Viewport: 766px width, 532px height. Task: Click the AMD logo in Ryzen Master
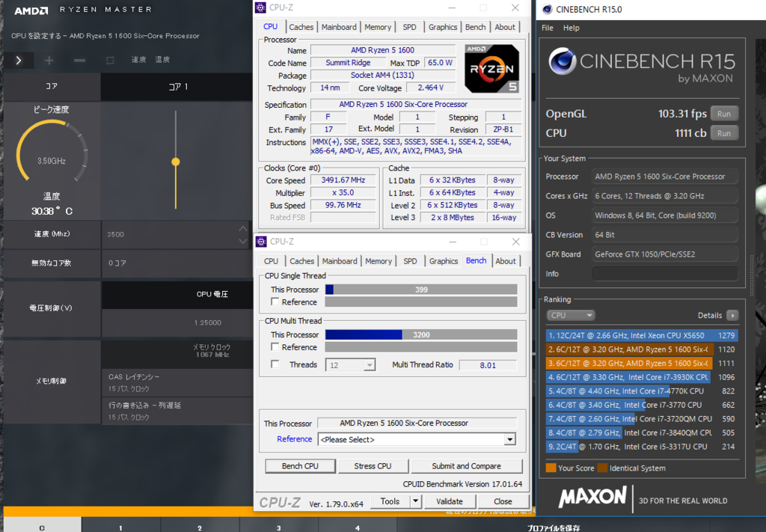tap(31, 10)
